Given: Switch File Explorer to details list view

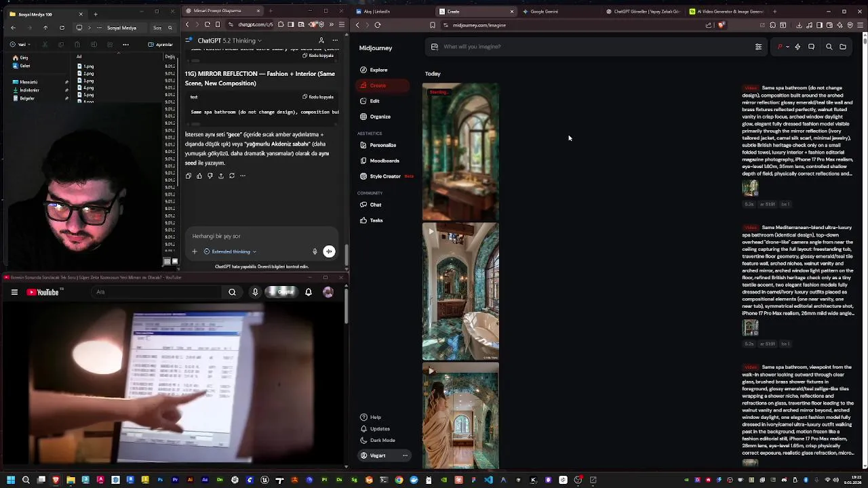Looking at the screenshot, I should click(x=167, y=261).
